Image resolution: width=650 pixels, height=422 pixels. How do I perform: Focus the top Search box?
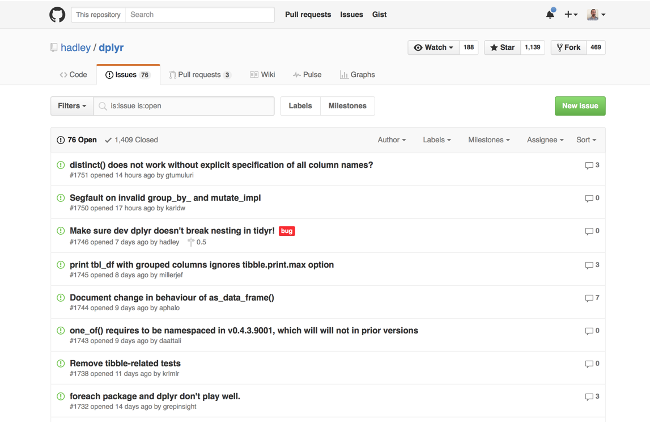[200, 15]
